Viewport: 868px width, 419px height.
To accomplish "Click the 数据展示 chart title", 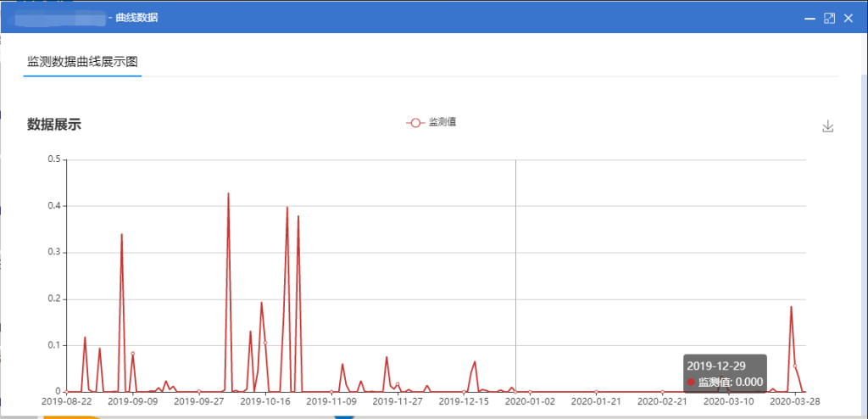I will 54,126.
